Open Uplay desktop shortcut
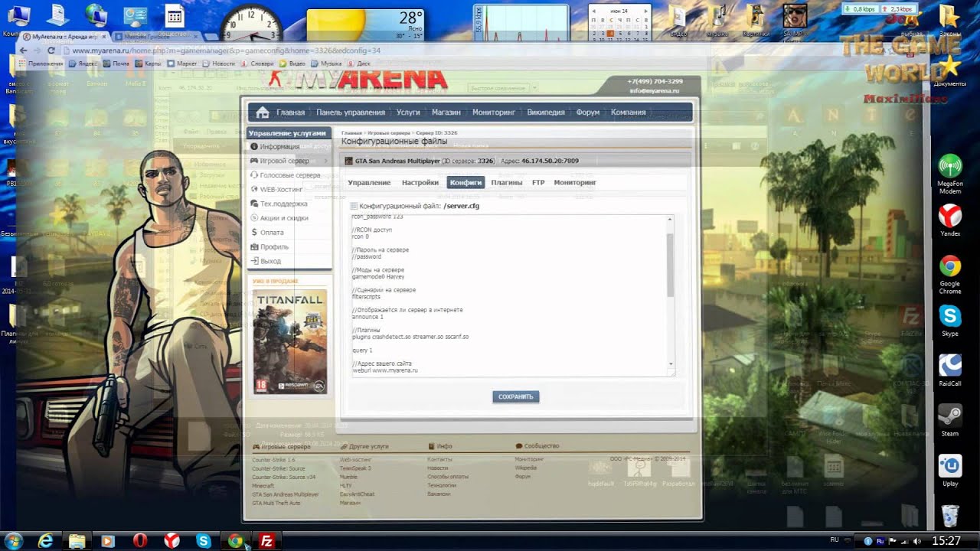This screenshot has width=980, height=551. [x=950, y=471]
